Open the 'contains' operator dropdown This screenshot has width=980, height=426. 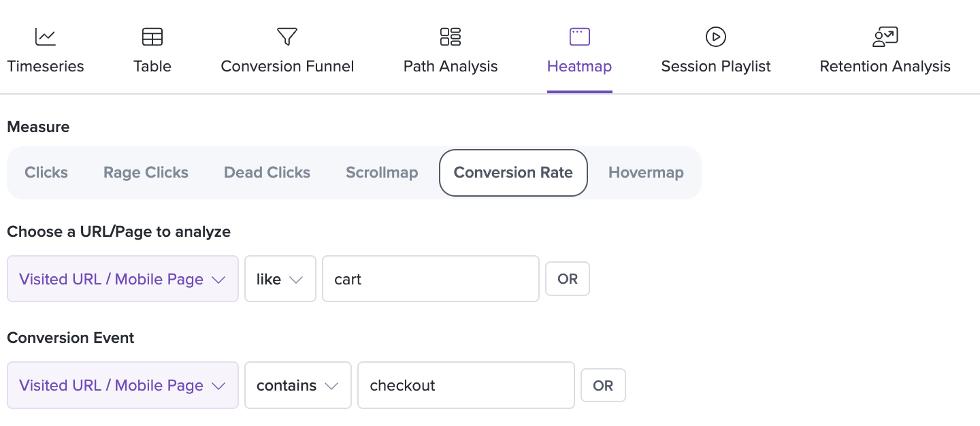pyautogui.click(x=298, y=385)
